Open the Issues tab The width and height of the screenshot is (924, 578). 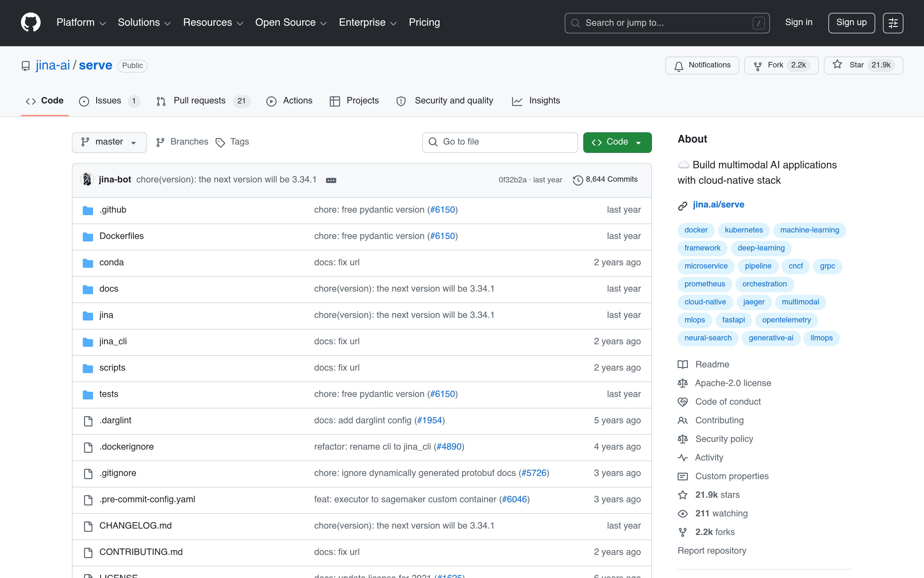(109, 101)
